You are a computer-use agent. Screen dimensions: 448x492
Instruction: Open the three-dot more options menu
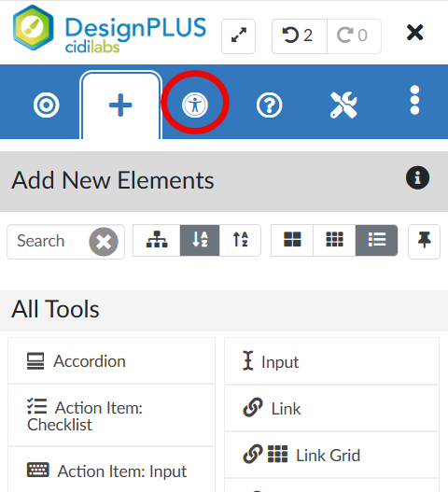tap(414, 100)
